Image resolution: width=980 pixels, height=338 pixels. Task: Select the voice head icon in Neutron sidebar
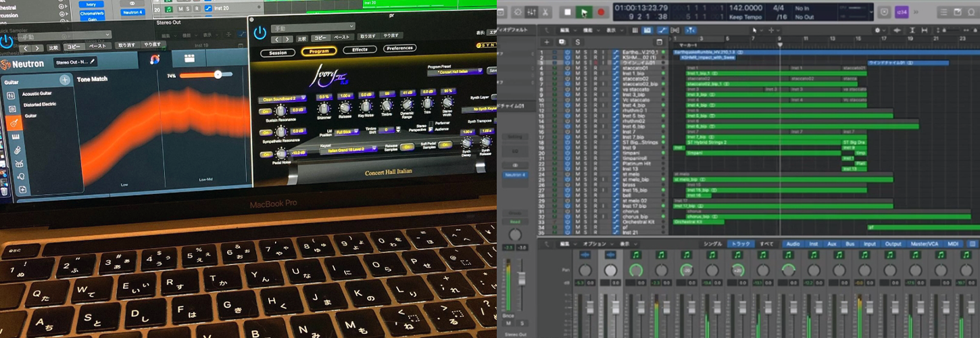click(22, 177)
